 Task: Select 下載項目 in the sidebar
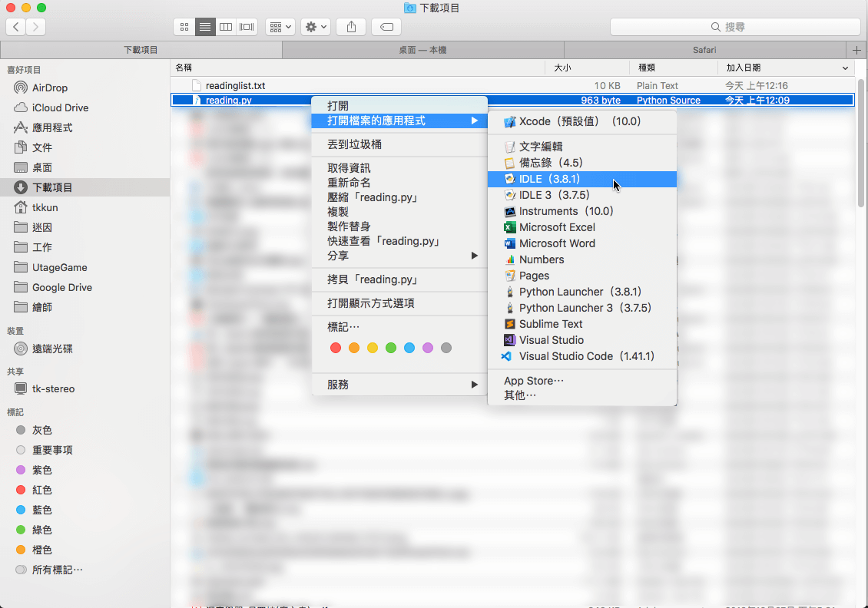pyautogui.click(x=84, y=187)
